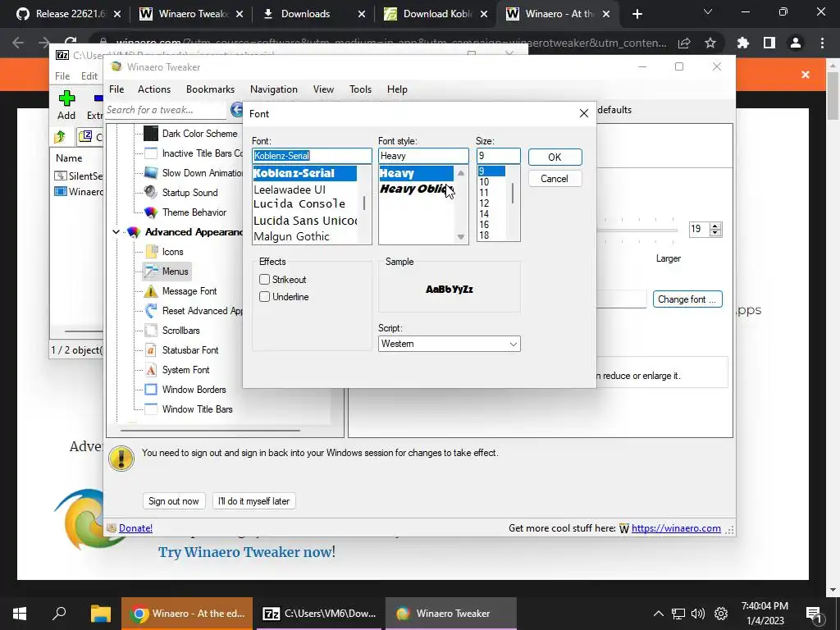Open the Navigation menu
840x630 pixels.
point(274,89)
